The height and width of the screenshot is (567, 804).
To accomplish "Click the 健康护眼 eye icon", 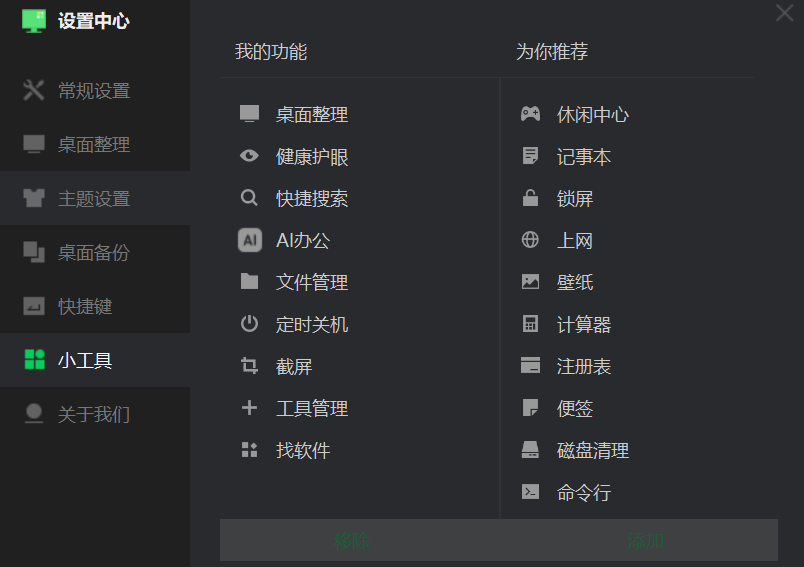I will click(249, 156).
